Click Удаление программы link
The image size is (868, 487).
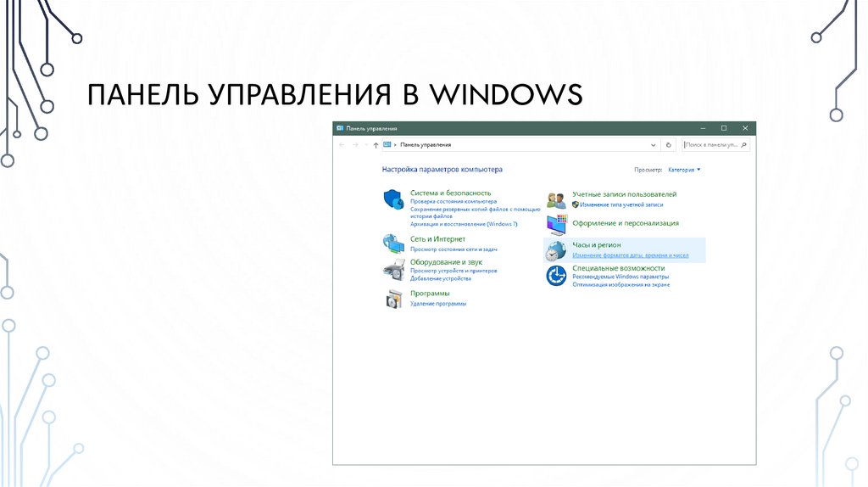point(438,304)
